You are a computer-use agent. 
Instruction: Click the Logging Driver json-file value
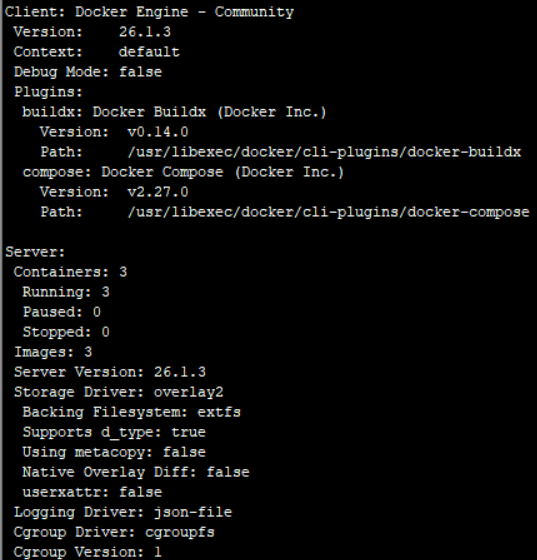click(x=193, y=512)
